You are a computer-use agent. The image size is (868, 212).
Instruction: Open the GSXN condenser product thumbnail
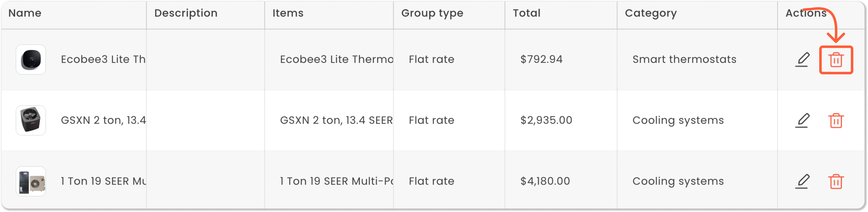tap(31, 121)
